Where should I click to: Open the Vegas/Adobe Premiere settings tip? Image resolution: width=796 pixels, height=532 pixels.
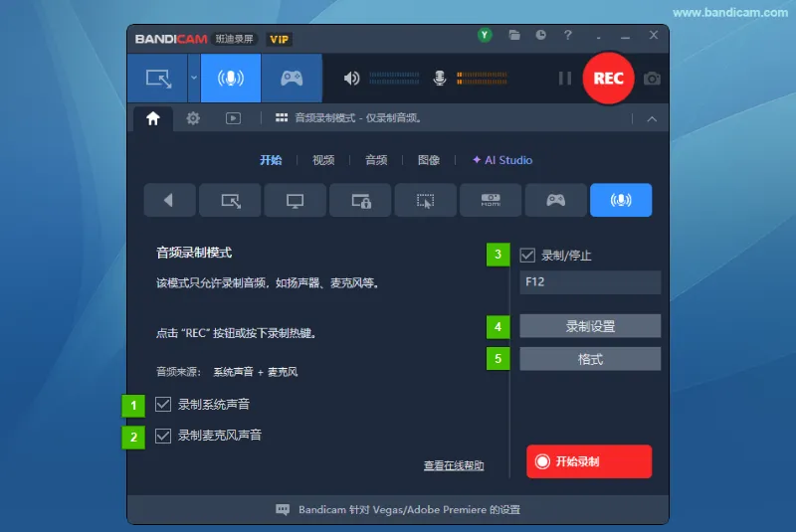click(x=409, y=510)
